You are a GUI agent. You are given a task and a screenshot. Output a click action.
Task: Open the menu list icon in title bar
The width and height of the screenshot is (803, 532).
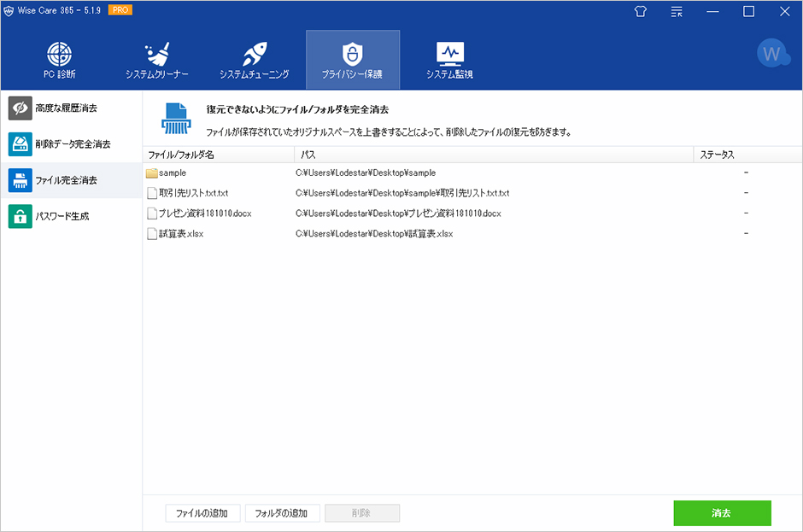click(677, 11)
